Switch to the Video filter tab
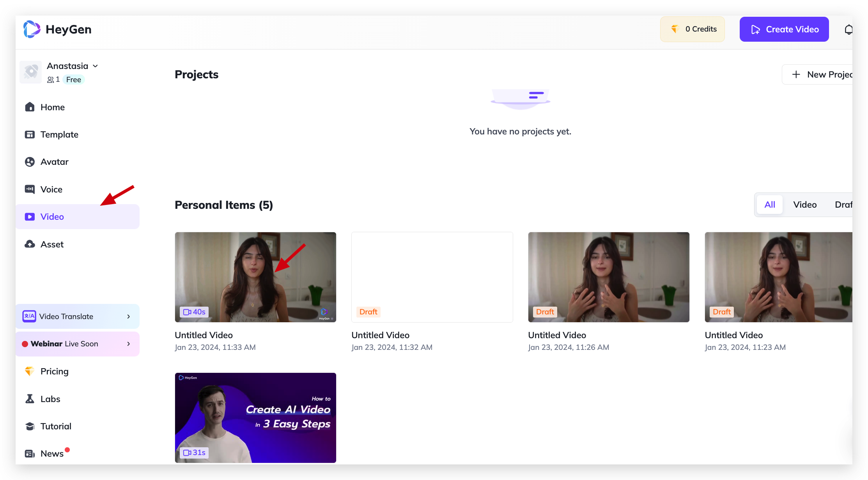The width and height of the screenshot is (868, 480). point(804,205)
